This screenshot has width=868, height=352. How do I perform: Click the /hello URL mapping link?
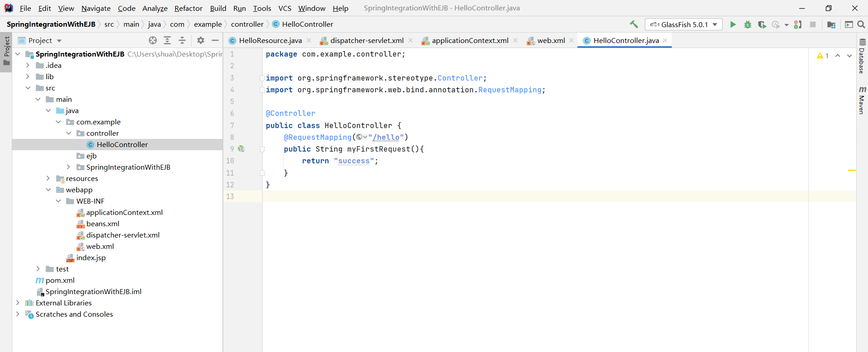(x=386, y=137)
